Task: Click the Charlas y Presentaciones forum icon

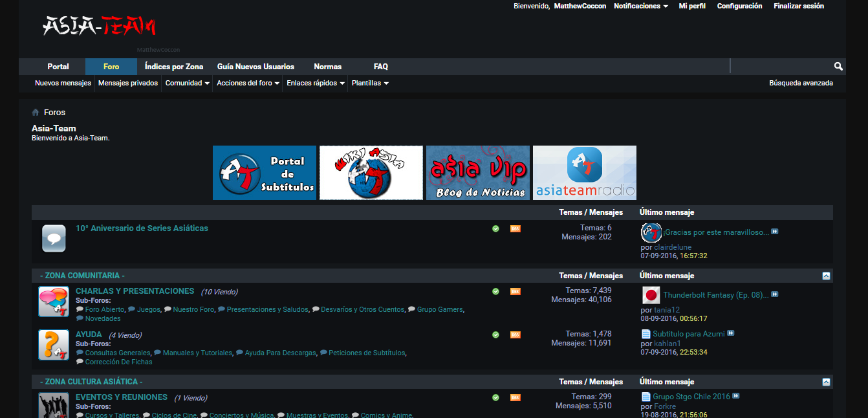Action: (x=54, y=302)
